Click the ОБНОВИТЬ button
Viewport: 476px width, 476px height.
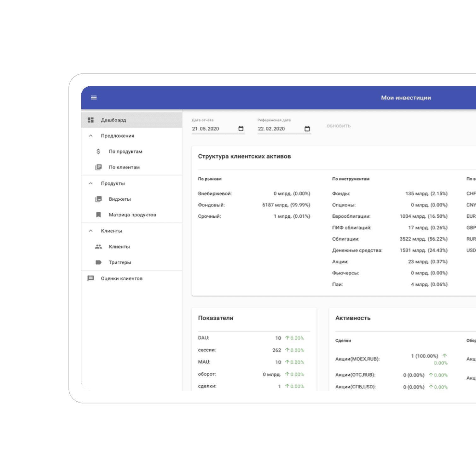(339, 126)
